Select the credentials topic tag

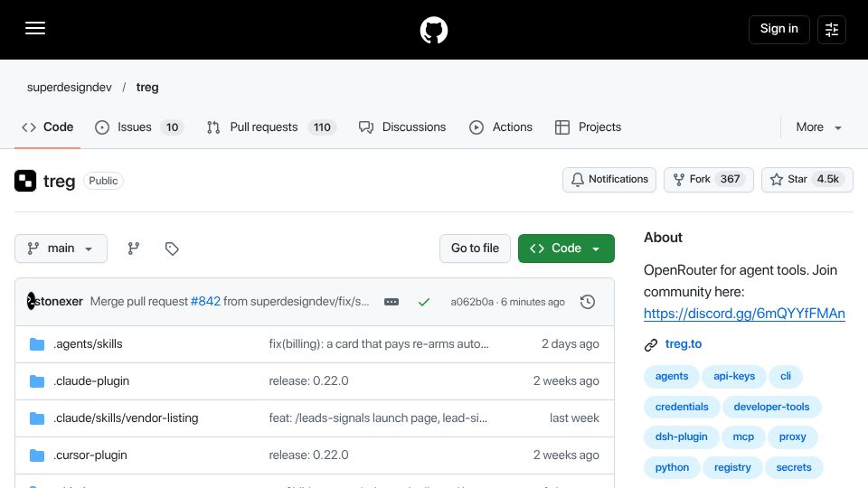[682, 407]
